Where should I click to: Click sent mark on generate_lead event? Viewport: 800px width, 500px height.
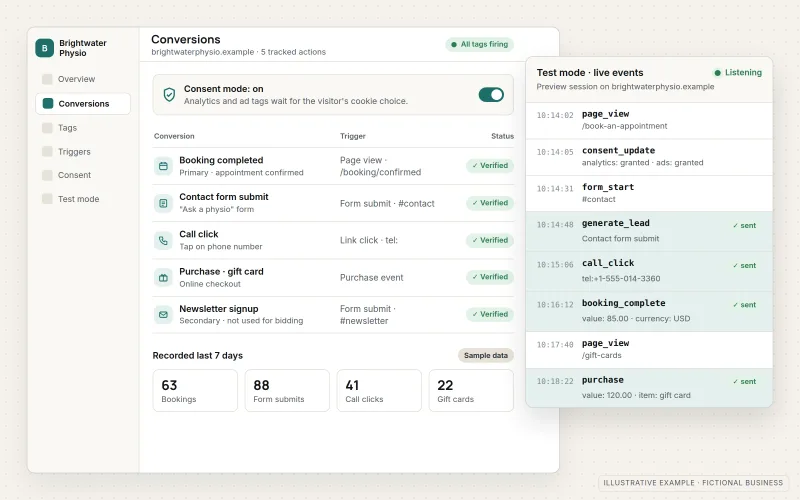coord(744,226)
